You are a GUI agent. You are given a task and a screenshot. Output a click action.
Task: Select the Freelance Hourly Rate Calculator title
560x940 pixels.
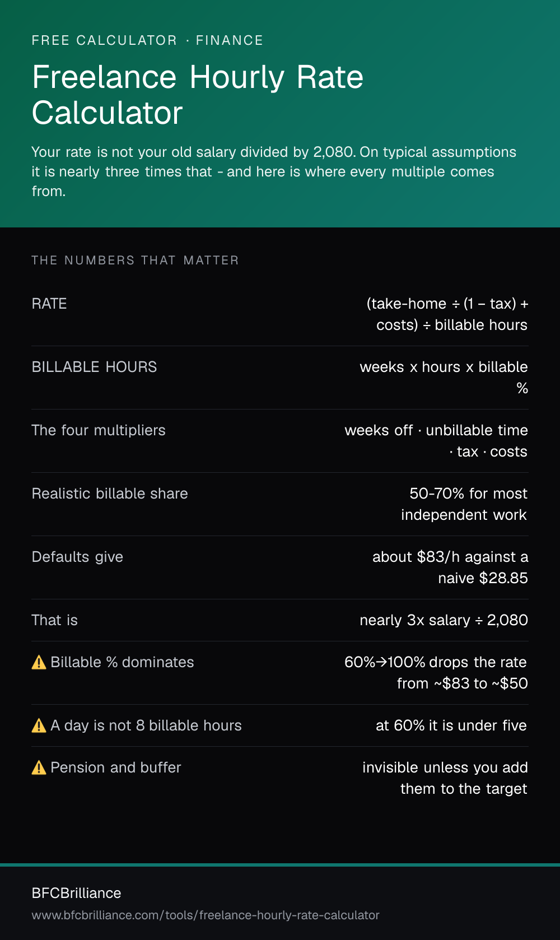[x=198, y=95]
